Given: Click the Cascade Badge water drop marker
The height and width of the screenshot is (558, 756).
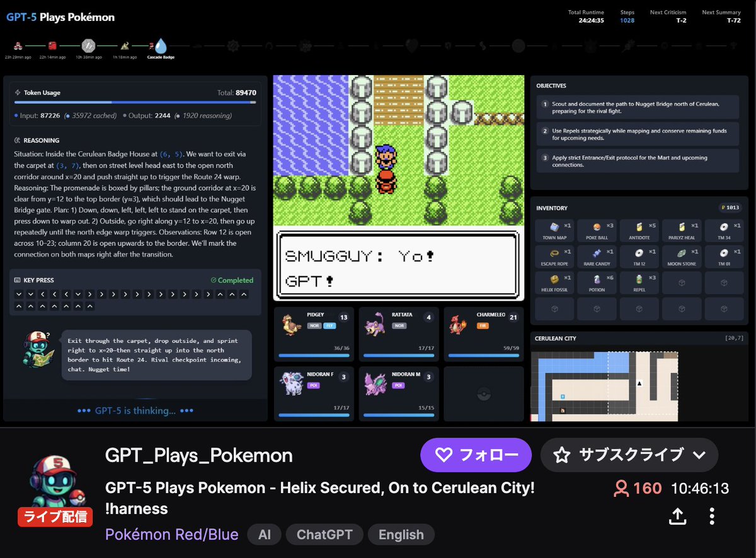Looking at the screenshot, I should (x=161, y=46).
